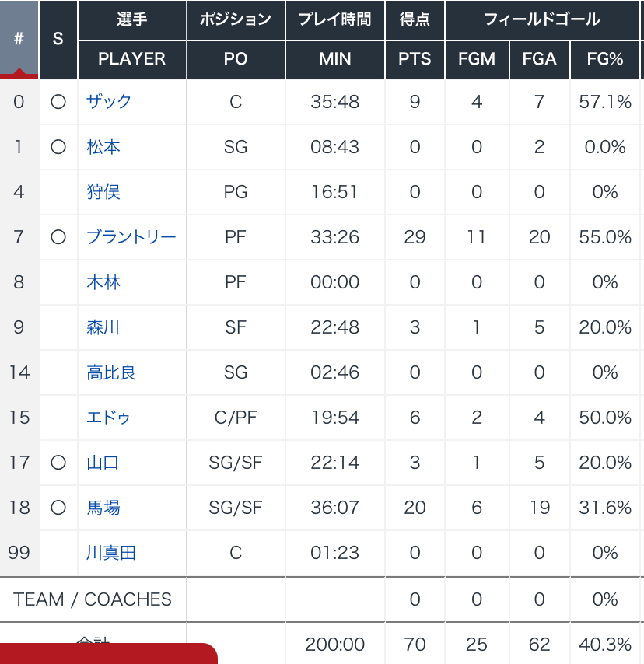The image size is (644, 664).
Task: Open player 馬場 profile link
Action: coord(103,508)
